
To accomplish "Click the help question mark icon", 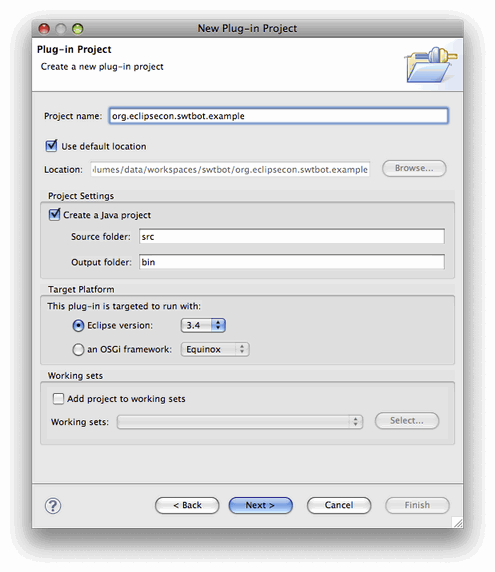I will click(53, 506).
